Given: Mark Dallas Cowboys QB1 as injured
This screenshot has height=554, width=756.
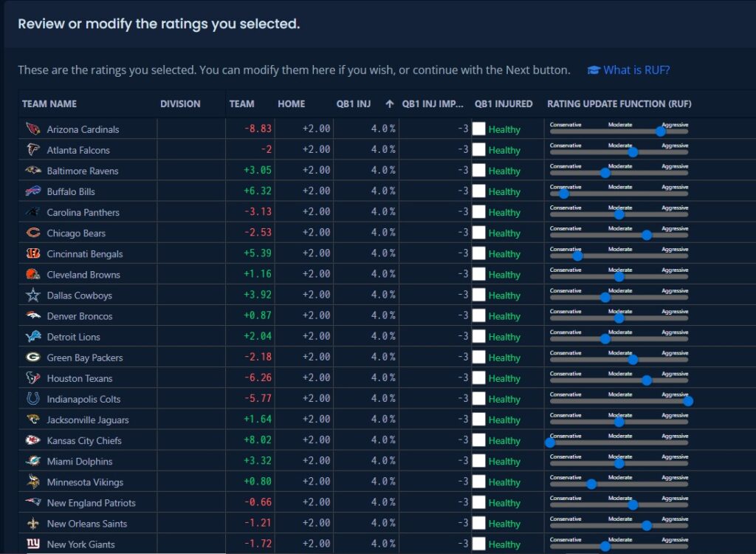Looking at the screenshot, I should point(478,295).
